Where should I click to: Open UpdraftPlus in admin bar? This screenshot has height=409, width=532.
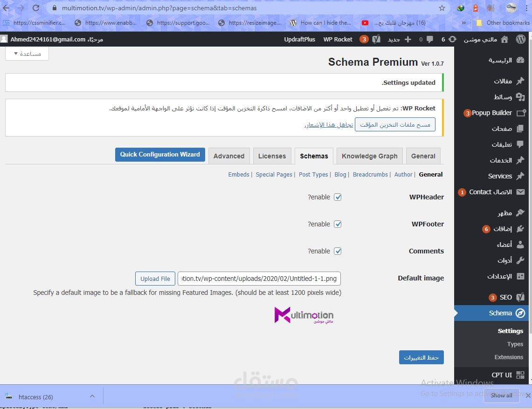(300, 39)
